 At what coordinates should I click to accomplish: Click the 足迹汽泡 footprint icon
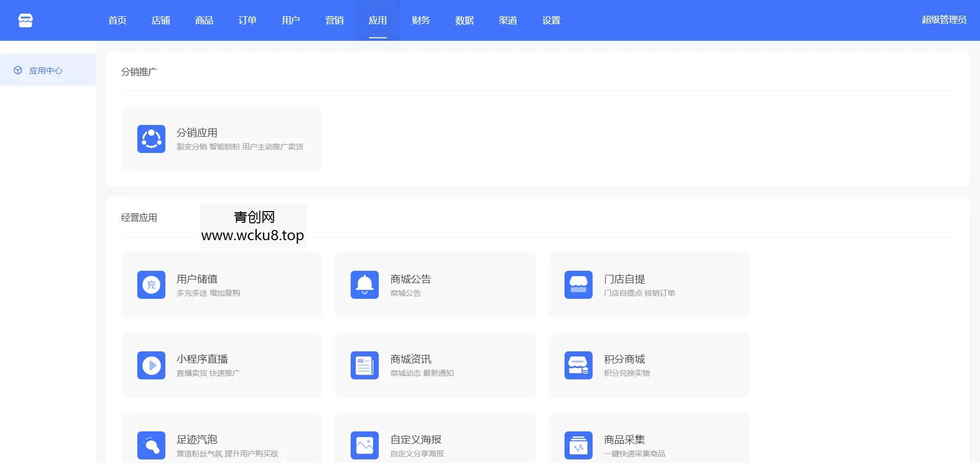pyautogui.click(x=151, y=445)
